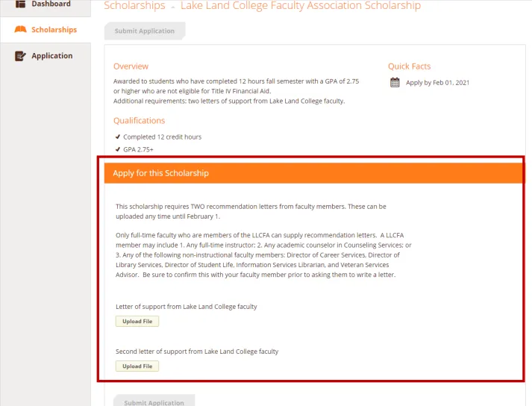This screenshot has width=532, height=406.
Task: Click the 'GPA 2.75+' qualification
Action: click(138, 149)
